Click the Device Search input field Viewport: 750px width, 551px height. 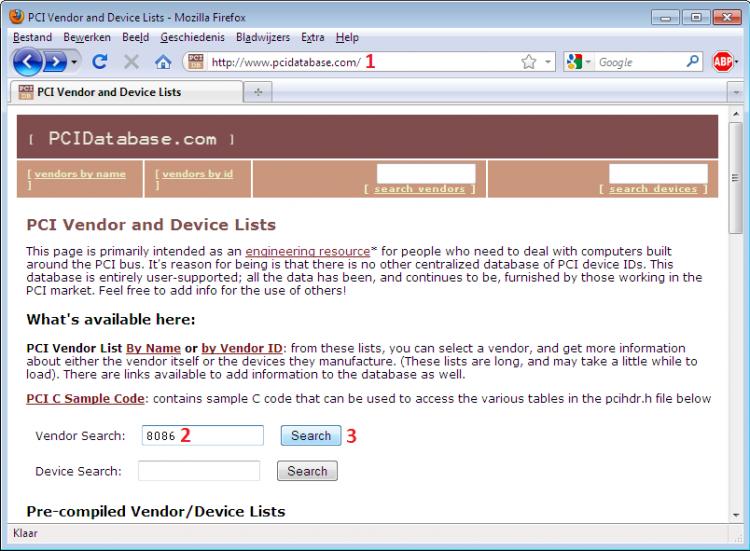pyautogui.click(x=199, y=471)
